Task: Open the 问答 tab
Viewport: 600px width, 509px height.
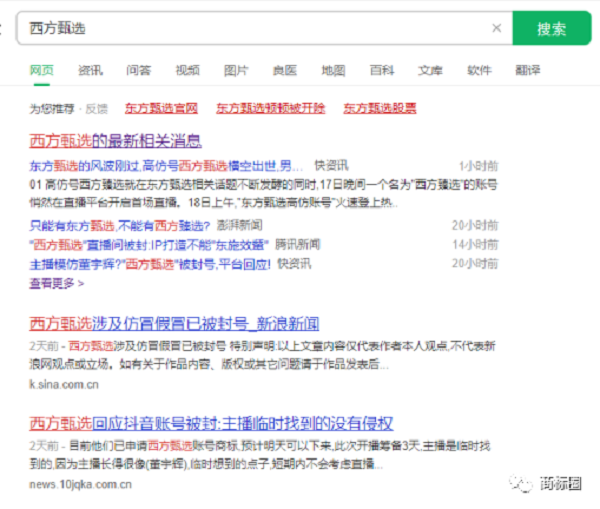Action: click(x=139, y=70)
